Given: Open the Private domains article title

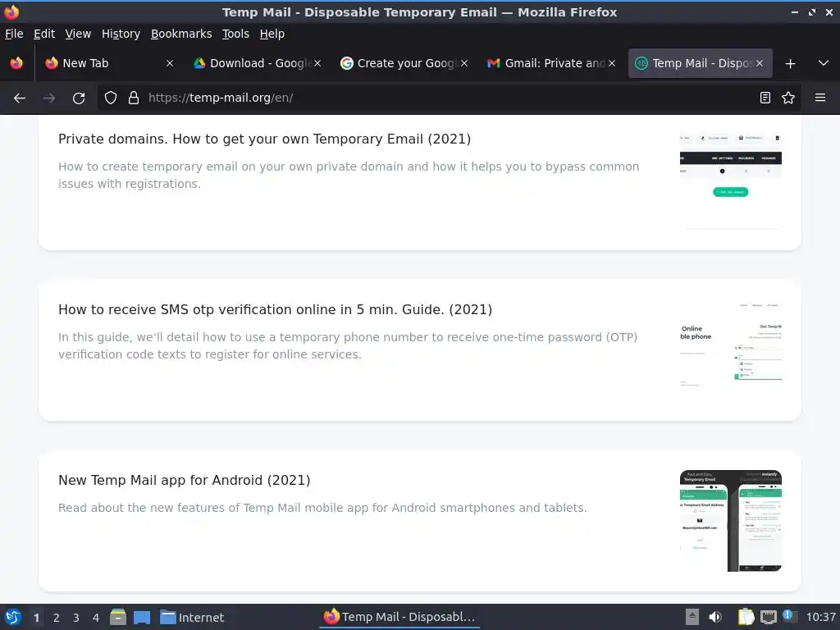Looking at the screenshot, I should coord(265,139).
